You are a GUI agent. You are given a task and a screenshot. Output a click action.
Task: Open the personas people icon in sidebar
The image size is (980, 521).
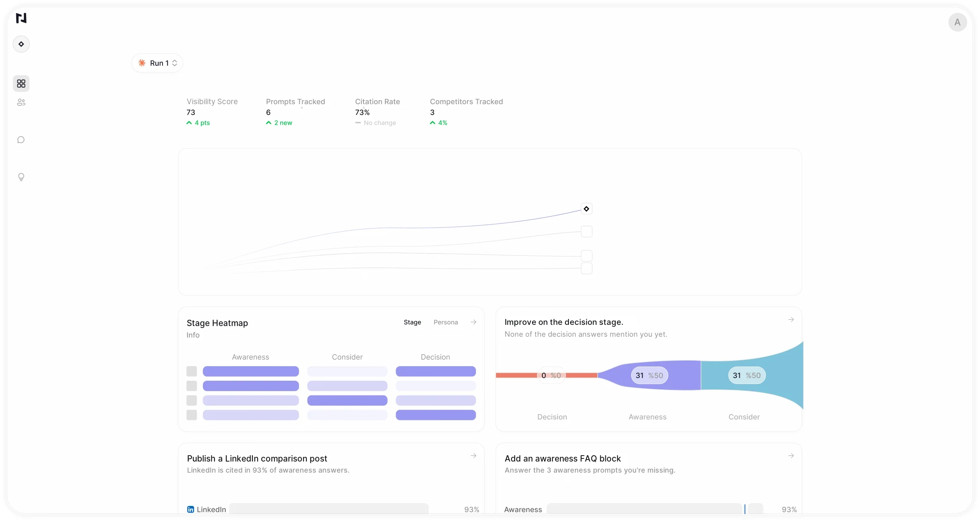(21, 102)
